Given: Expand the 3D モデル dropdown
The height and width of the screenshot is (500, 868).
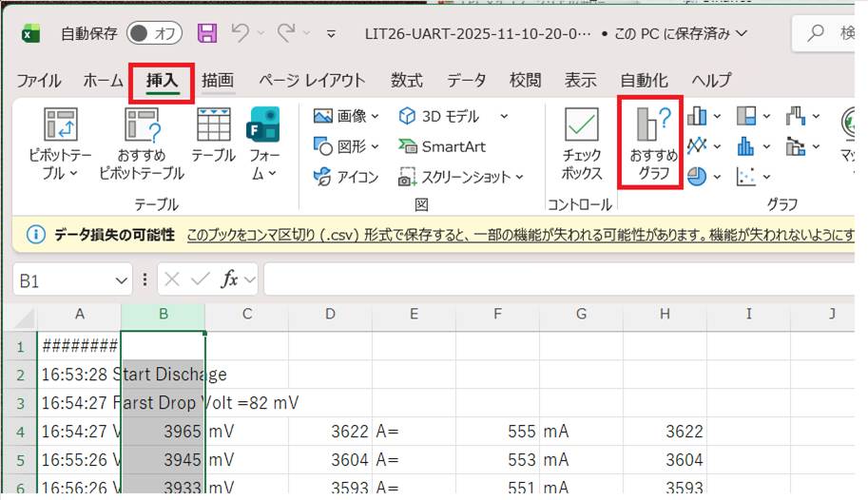Looking at the screenshot, I should pos(503,116).
